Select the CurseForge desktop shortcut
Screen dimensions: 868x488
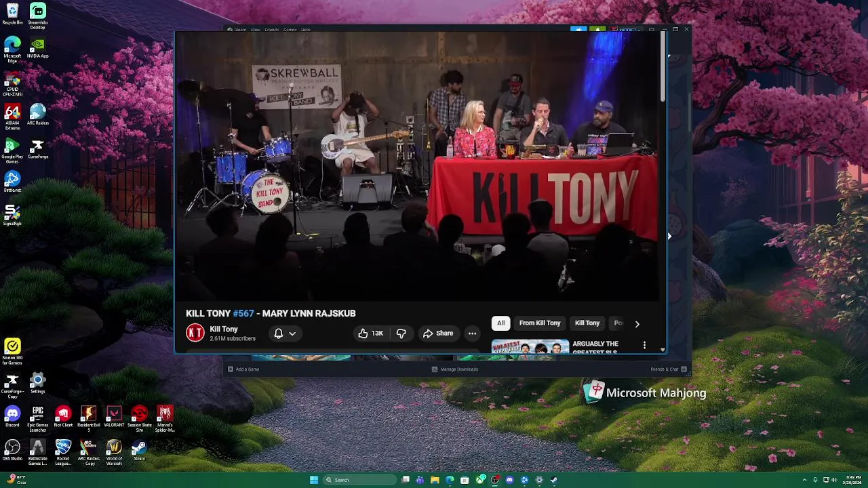38,148
